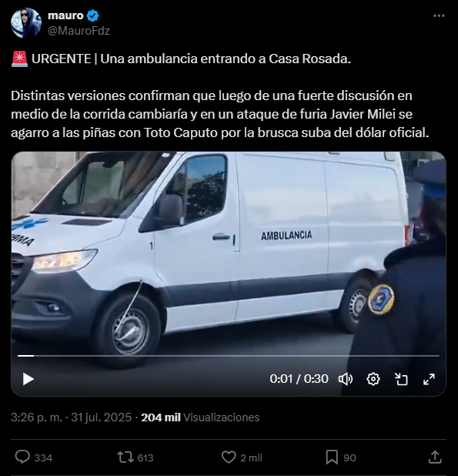Click the video time display 0:01 / 0:30
The image size is (458, 476).
(x=299, y=379)
